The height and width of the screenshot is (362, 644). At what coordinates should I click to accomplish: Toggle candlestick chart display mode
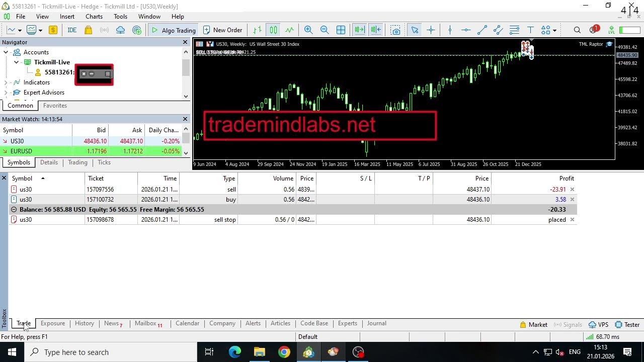[273, 30]
